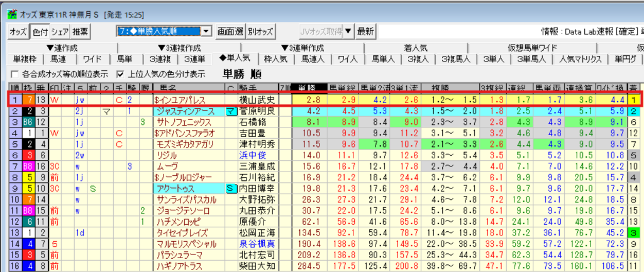Viewport: 644px width, 272px height.
Task: Click the cyan S mark beside アクートゥス
Action: point(230,188)
